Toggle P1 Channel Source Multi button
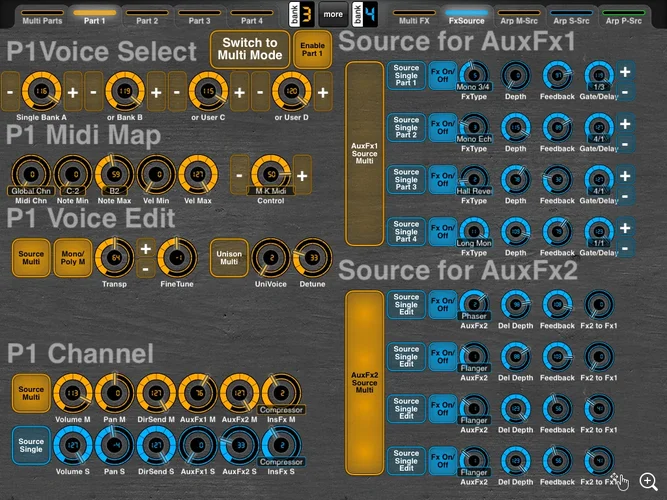 point(31,393)
